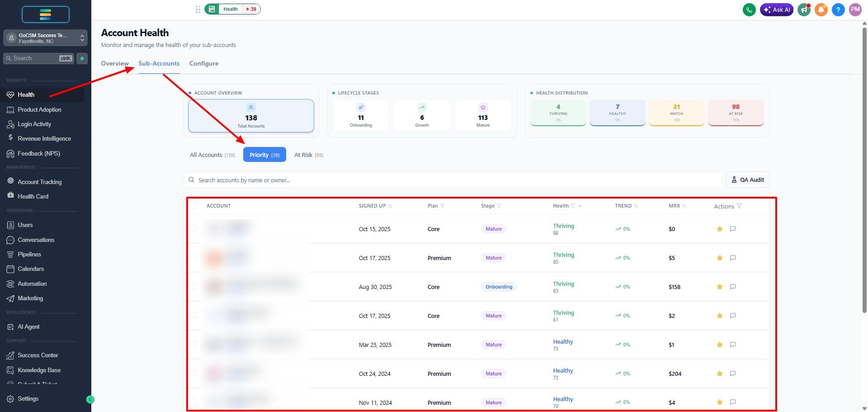Open the Ask AI assistant
The width and height of the screenshot is (868, 412).
777,9
